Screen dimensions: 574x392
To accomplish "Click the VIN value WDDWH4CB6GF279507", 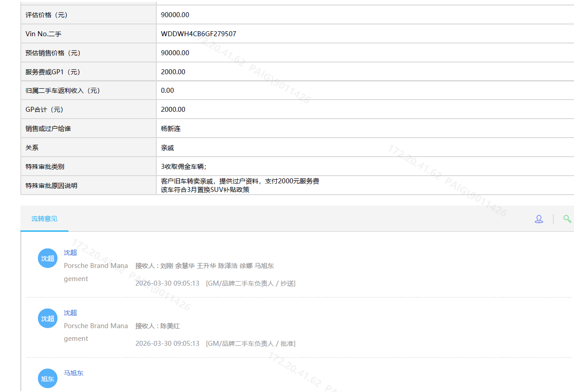I will pyautogui.click(x=198, y=34).
